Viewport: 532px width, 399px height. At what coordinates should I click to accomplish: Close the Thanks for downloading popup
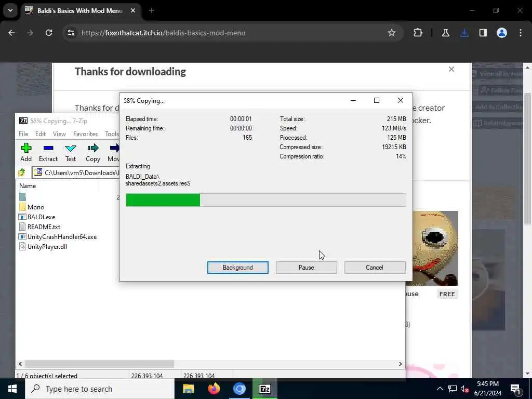tap(451, 69)
